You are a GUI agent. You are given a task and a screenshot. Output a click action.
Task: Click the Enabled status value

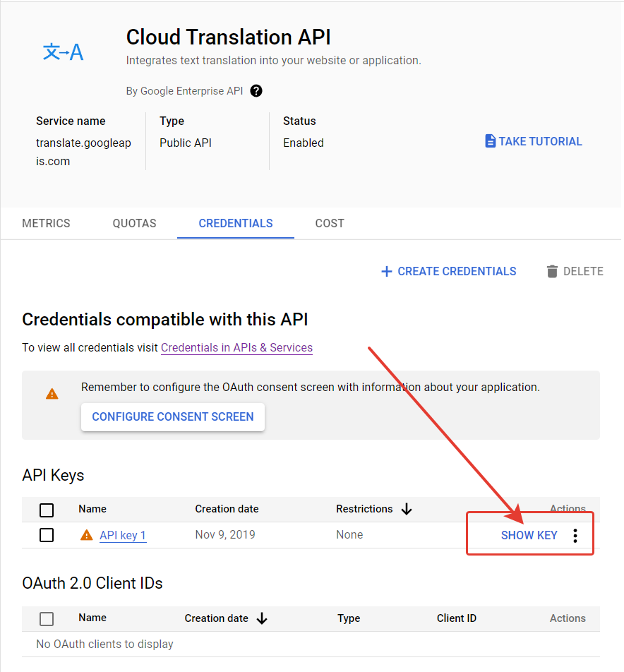point(304,143)
